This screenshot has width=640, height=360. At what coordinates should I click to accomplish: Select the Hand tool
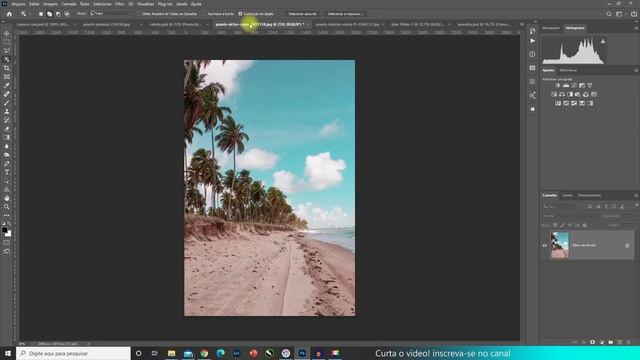(7, 198)
